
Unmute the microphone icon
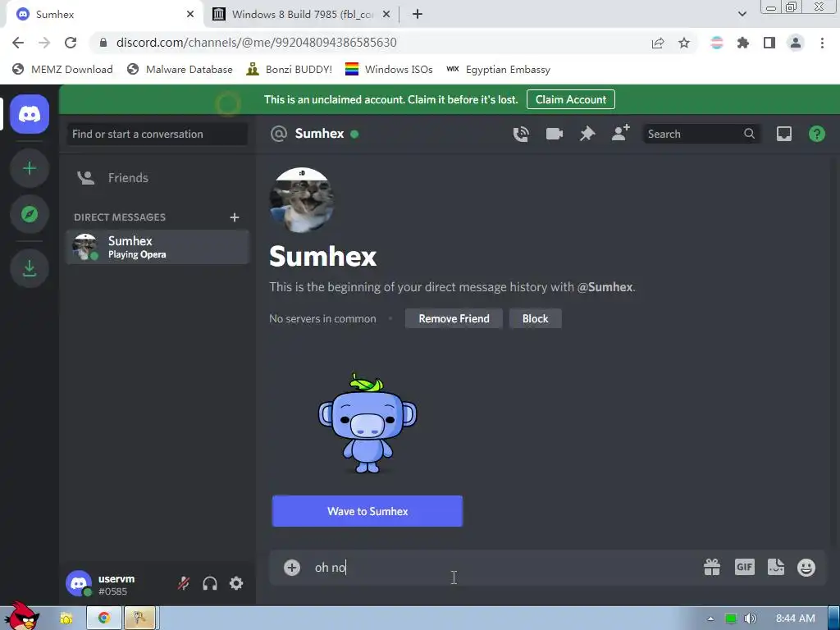coord(184,583)
